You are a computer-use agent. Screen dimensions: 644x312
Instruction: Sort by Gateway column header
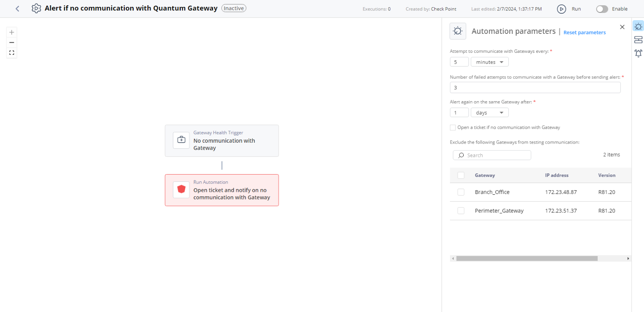(485, 175)
